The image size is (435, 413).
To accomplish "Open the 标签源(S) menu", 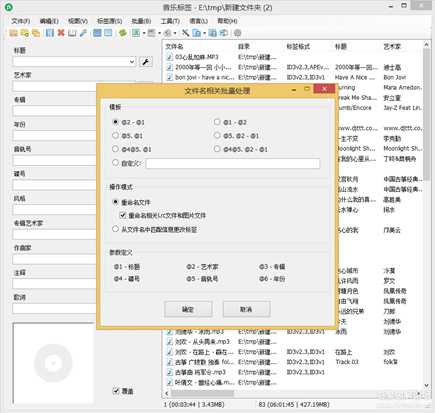I will [109, 21].
